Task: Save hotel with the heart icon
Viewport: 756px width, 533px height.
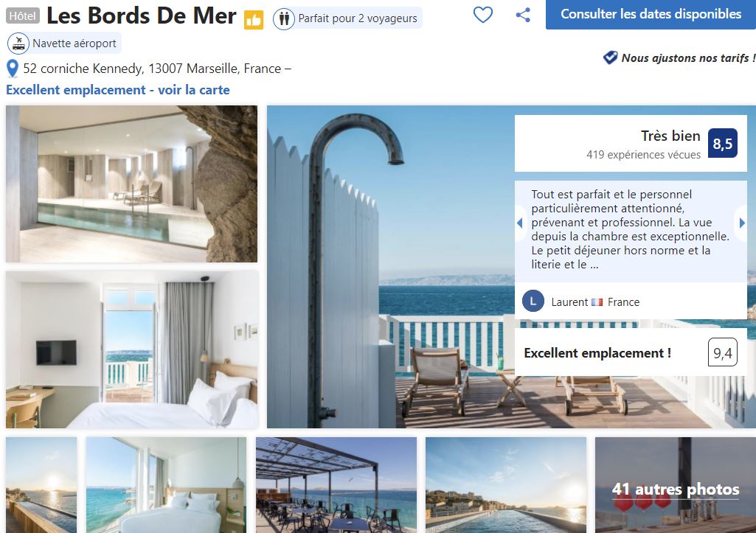Action: [482, 15]
